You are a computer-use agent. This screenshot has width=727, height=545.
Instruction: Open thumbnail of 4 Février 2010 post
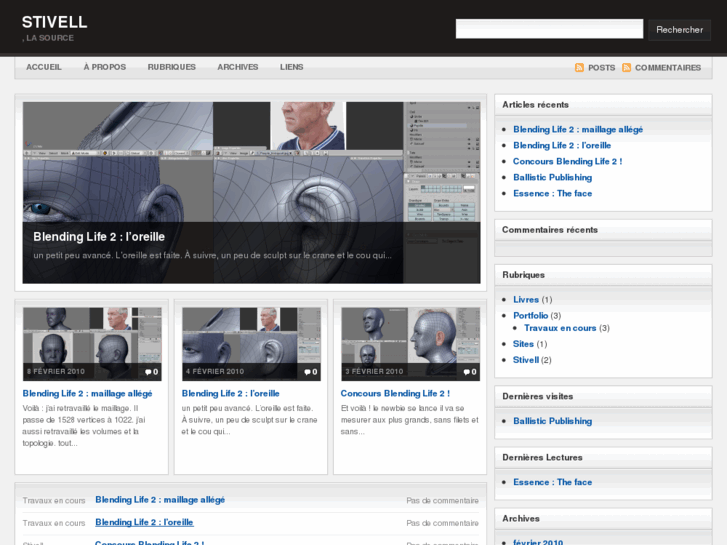[251, 344]
